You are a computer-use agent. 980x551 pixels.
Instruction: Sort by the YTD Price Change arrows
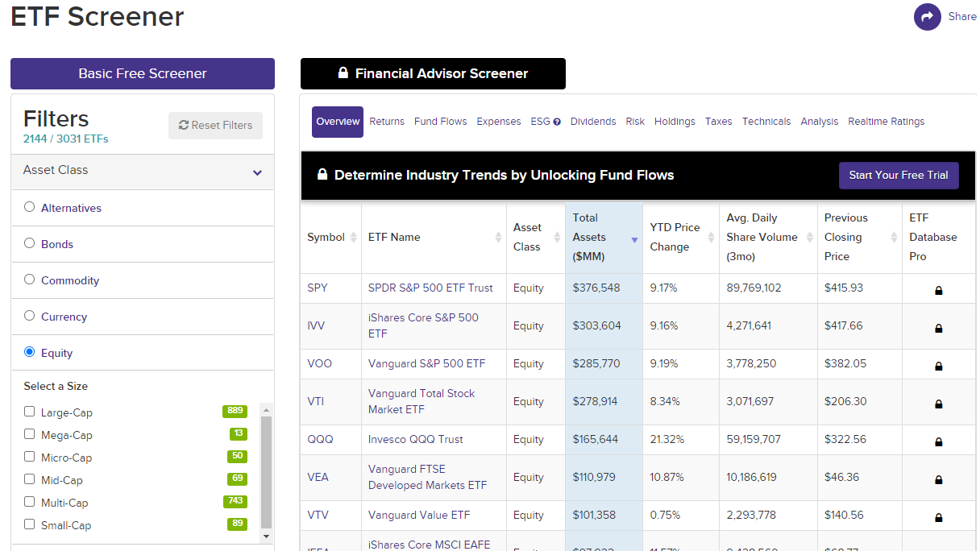(x=711, y=237)
